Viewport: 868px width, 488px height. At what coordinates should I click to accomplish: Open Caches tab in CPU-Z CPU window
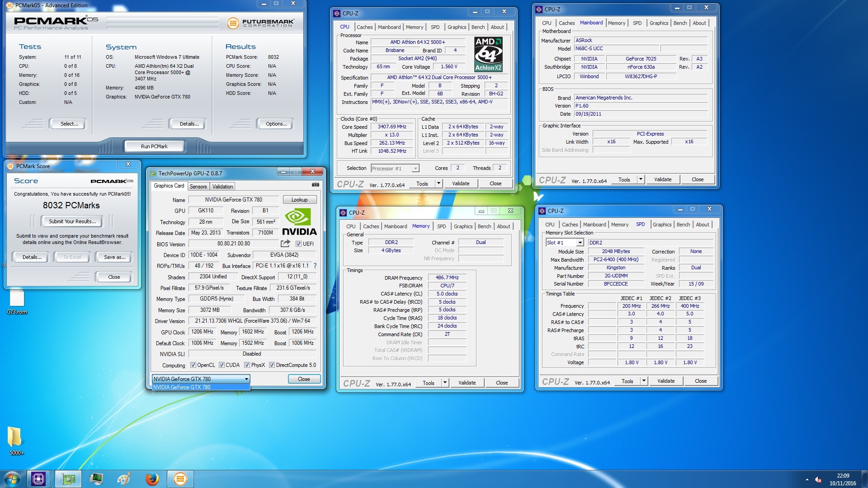pos(364,27)
